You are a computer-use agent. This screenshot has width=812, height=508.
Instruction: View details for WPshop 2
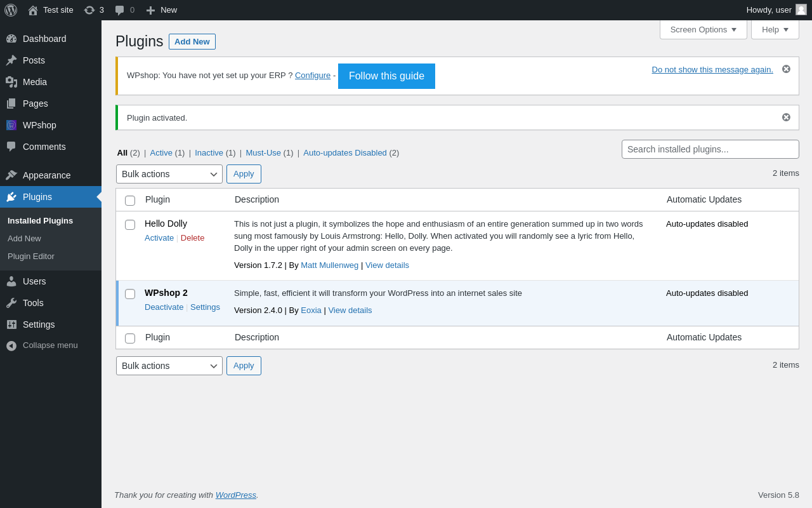(350, 311)
